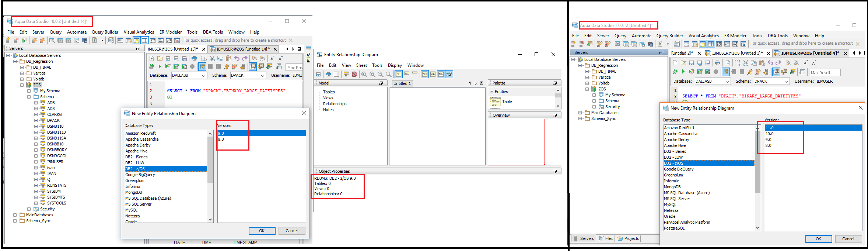Click Save icon in ER Diagram toolbar

[x=319, y=74]
